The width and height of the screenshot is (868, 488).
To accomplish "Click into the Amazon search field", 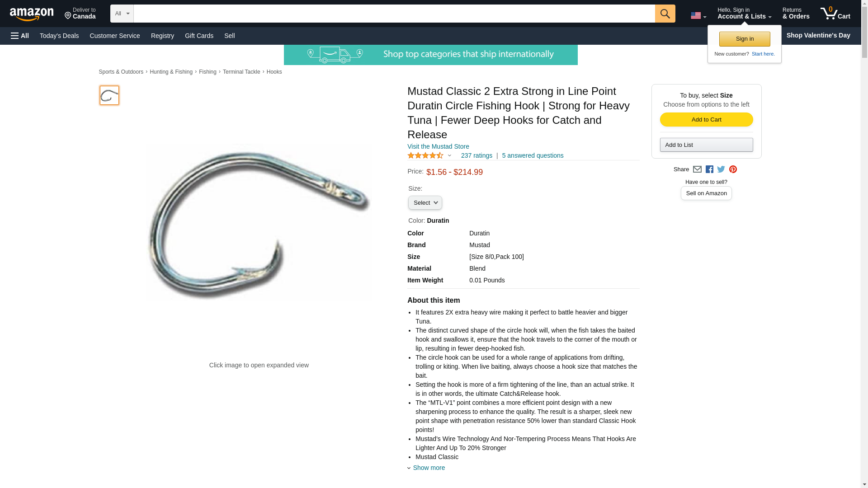I will (394, 14).
